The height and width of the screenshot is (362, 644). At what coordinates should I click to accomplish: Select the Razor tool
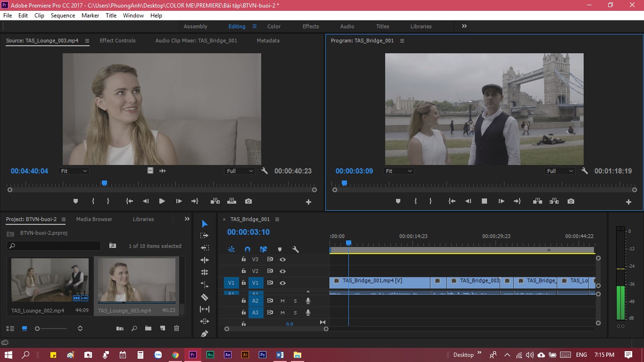tap(204, 297)
